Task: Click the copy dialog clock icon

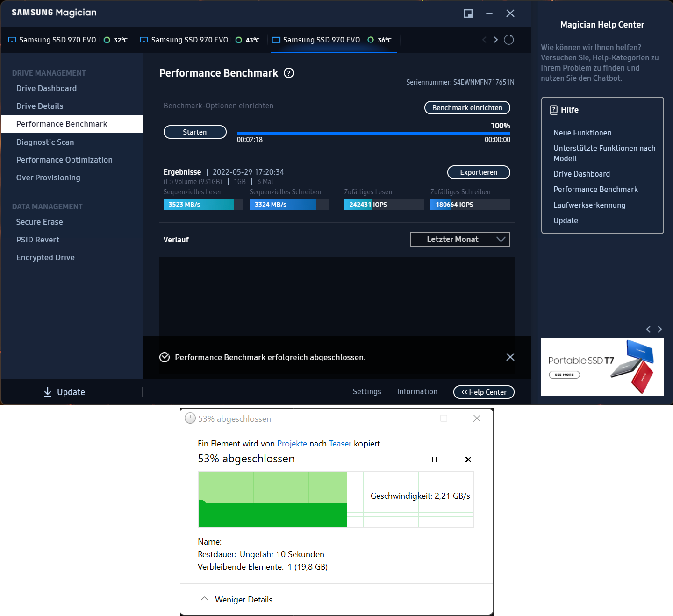Action: tap(190, 418)
